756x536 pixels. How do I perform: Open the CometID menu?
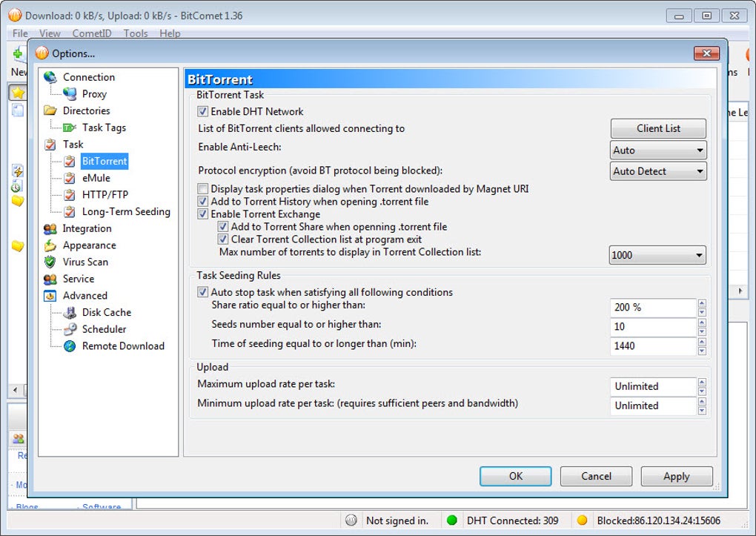pyautogui.click(x=92, y=33)
